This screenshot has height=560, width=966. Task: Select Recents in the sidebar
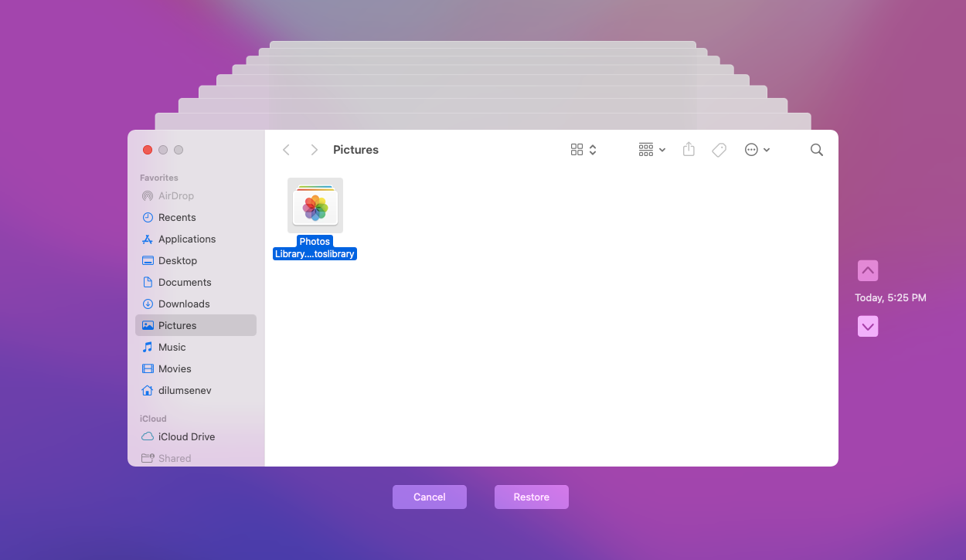click(x=176, y=217)
